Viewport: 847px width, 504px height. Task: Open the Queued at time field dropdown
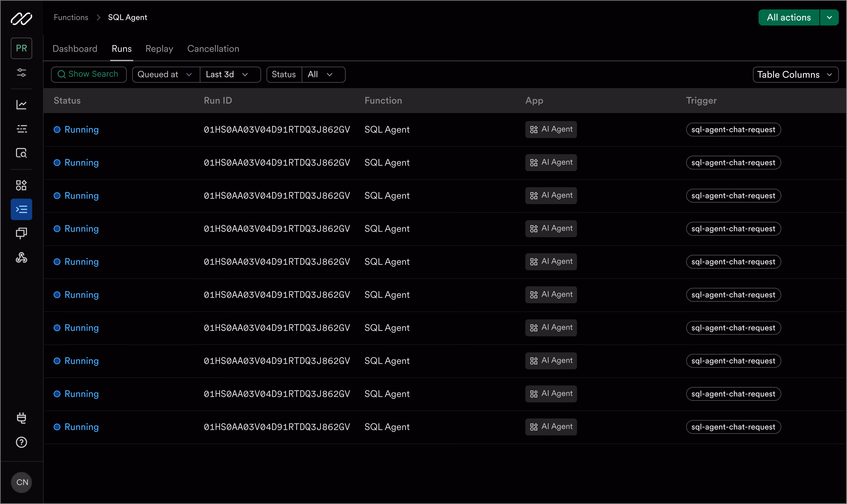coord(166,74)
